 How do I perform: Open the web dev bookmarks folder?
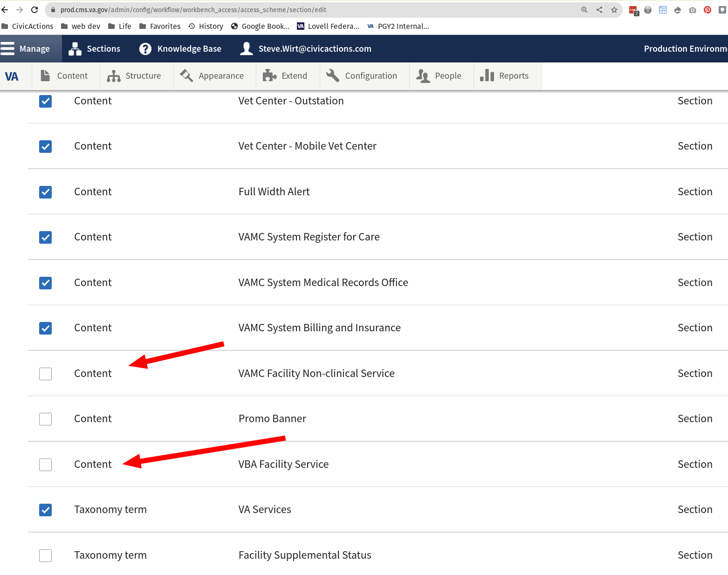click(x=81, y=27)
